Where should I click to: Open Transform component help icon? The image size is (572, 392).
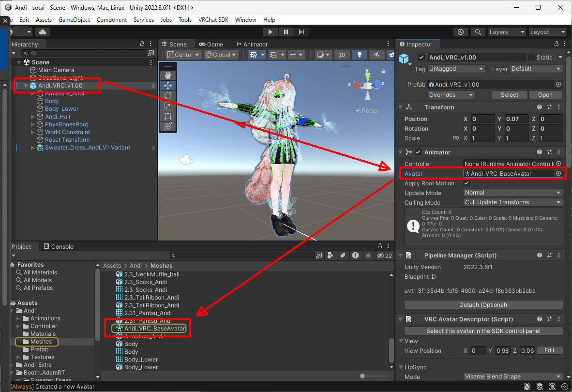point(540,107)
